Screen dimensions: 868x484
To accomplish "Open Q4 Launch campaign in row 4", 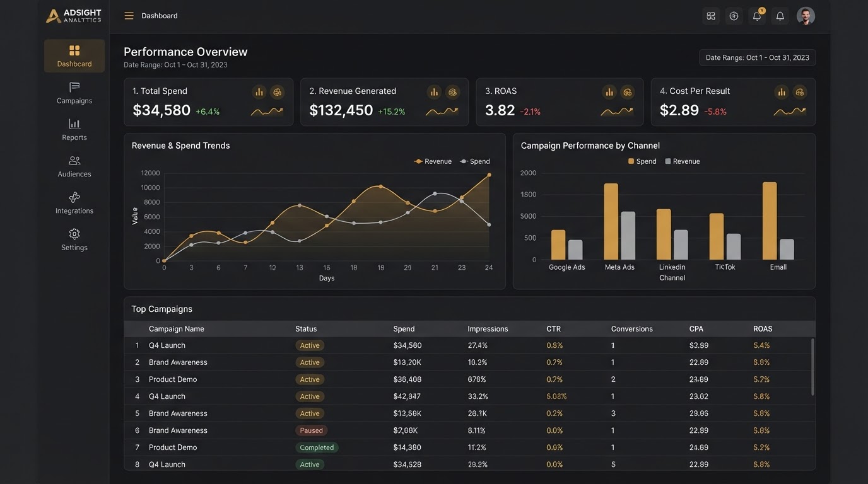I will 167,396.
